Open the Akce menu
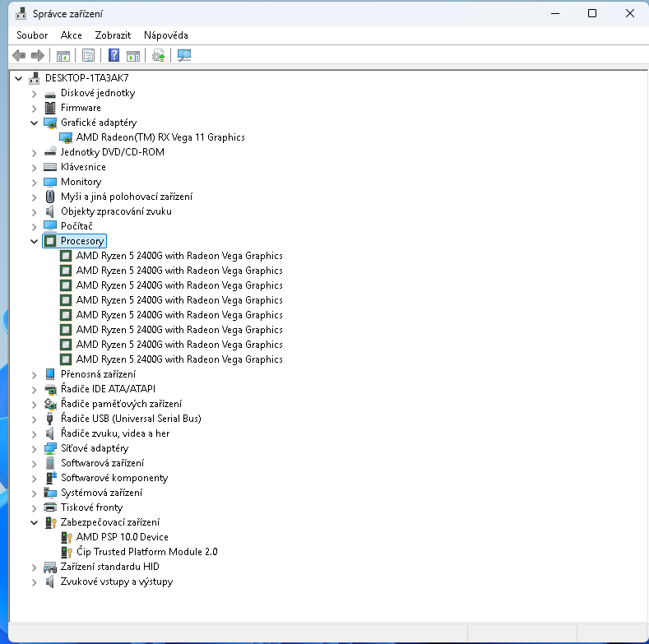649x644 pixels. pyautogui.click(x=71, y=35)
